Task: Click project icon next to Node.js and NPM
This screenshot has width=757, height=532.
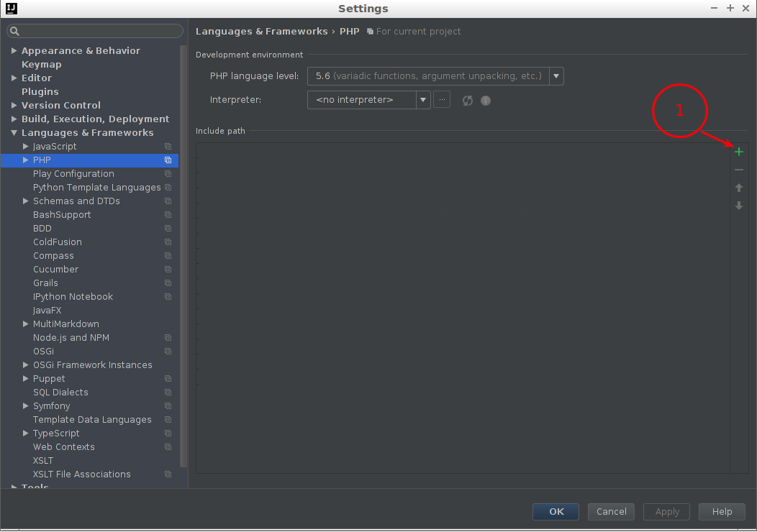Action: click(168, 338)
